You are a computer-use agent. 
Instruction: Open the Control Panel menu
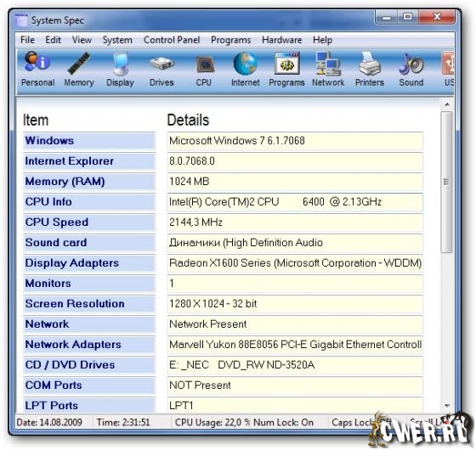(172, 40)
